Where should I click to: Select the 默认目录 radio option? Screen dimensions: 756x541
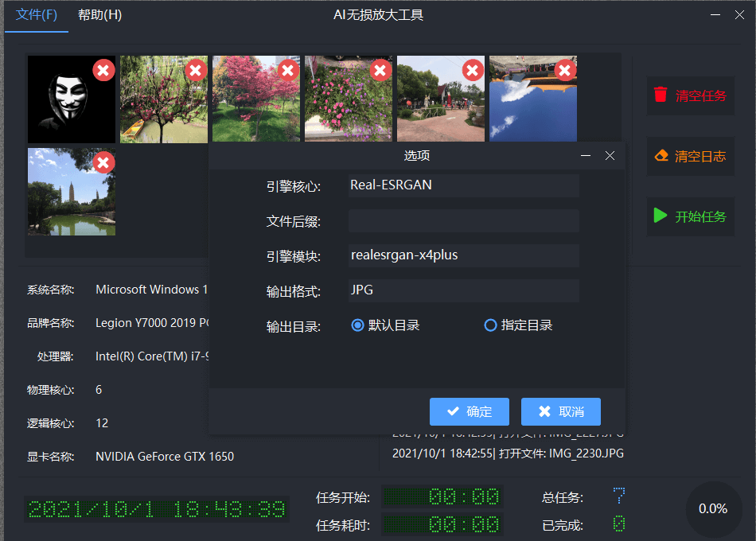[358, 325]
